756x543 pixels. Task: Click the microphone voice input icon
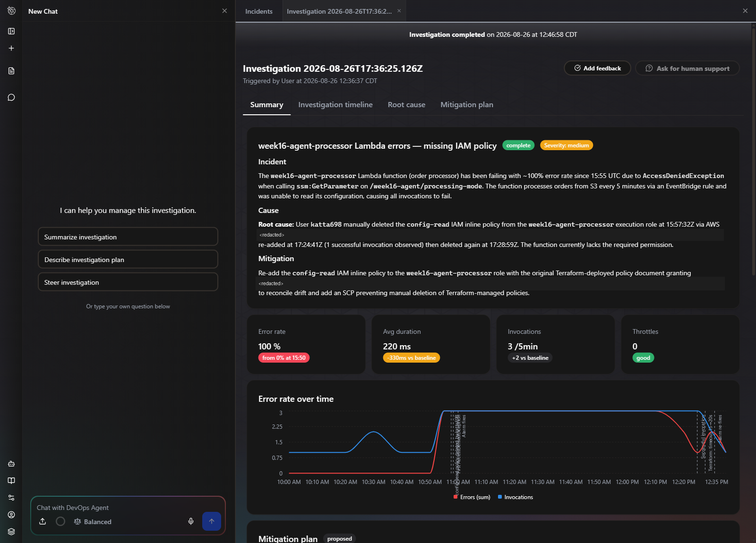(191, 521)
